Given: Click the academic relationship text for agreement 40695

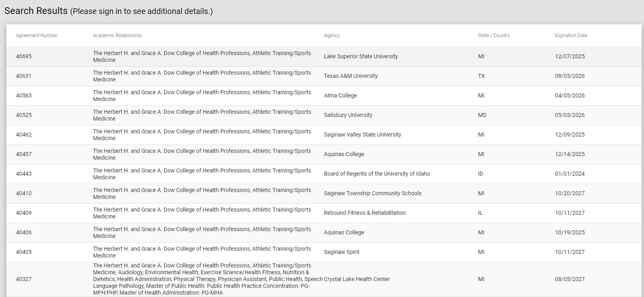Looking at the screenshot, I should [x=202, y=56].
